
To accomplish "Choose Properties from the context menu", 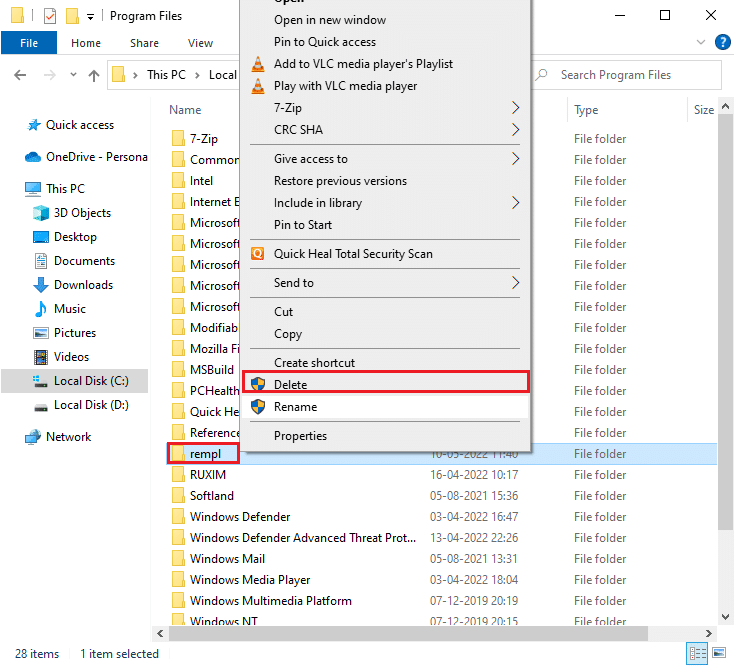I will [x=386, y=436].
